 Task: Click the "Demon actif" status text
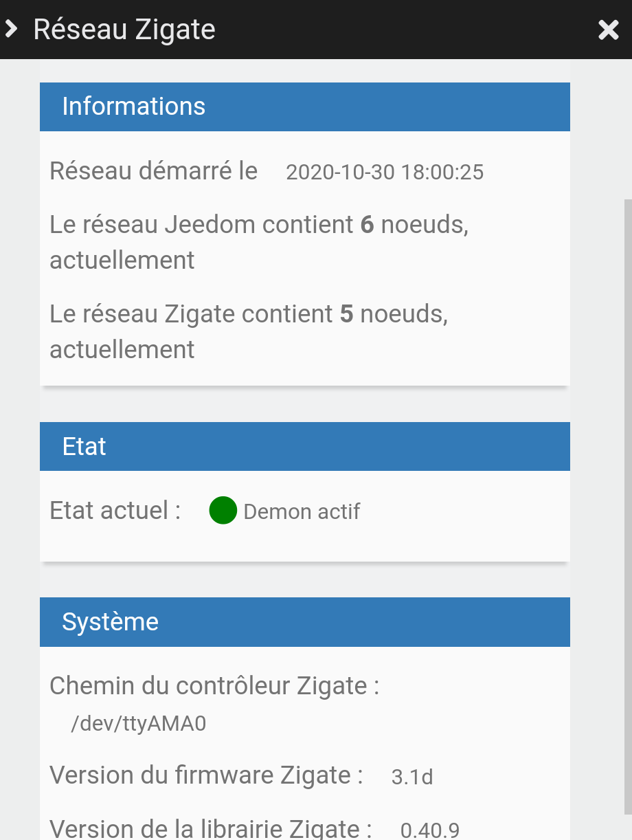click(x=302, y=512)
